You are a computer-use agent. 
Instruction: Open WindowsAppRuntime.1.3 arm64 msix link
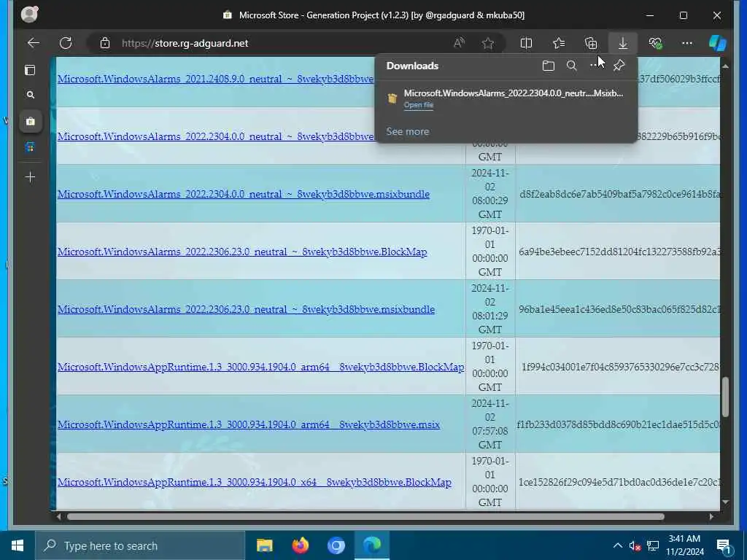coord(249,425)
